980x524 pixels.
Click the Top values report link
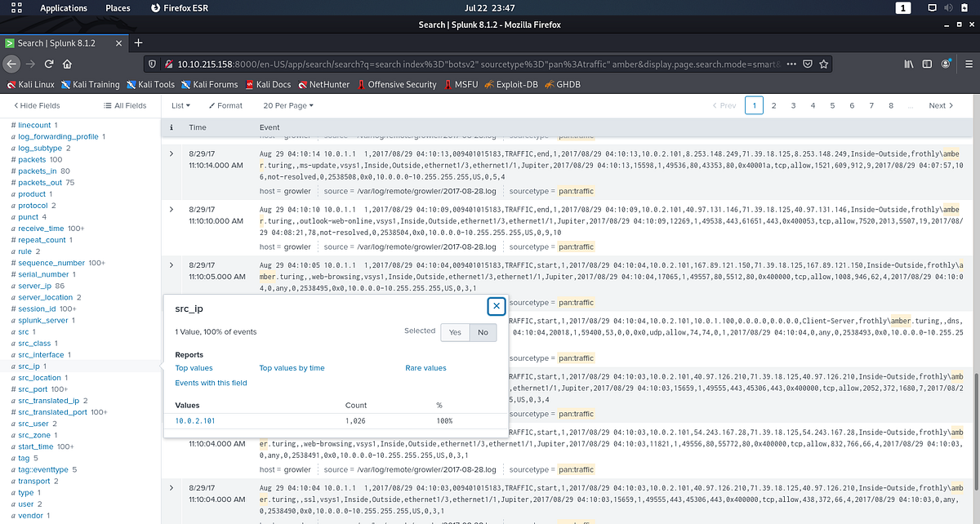coord(194,368)
